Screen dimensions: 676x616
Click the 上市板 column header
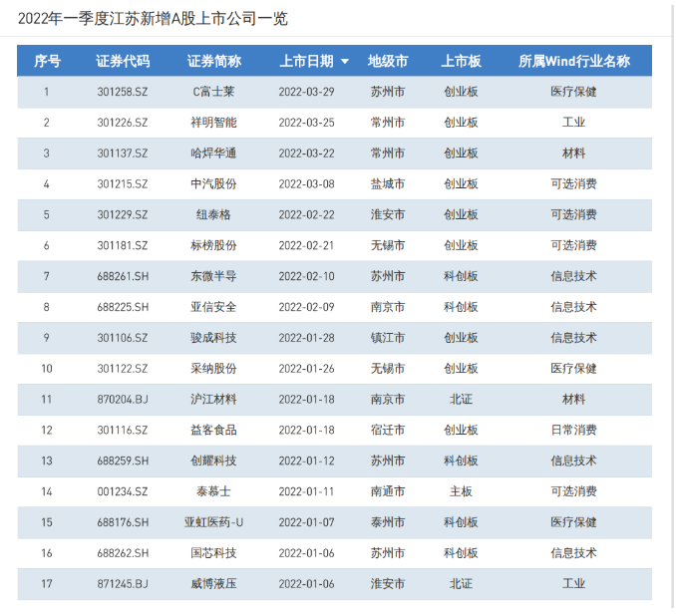tap(461, 61)
